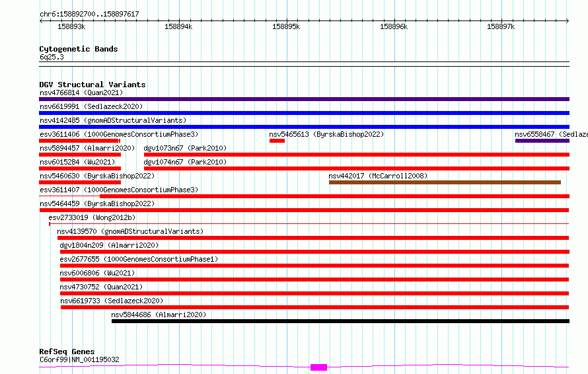
Task: Click the dgv1074n67 red variant bar
Action: pyautogui.click(x=357, y=168)
